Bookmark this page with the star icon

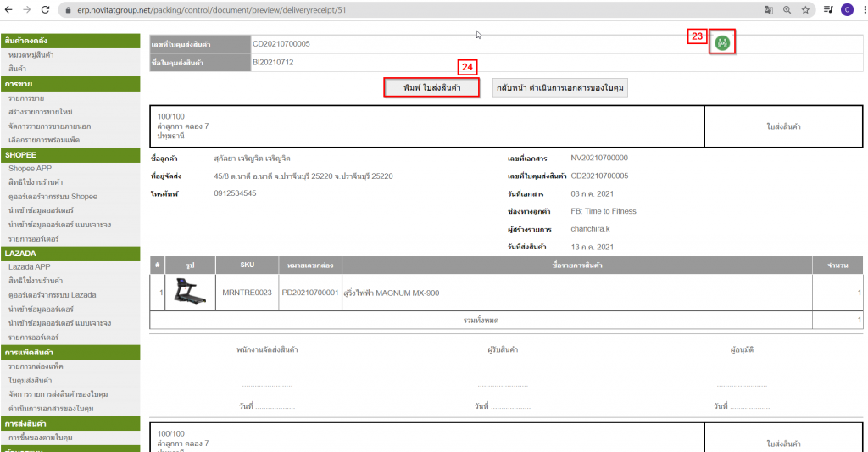tap(805, 10)
